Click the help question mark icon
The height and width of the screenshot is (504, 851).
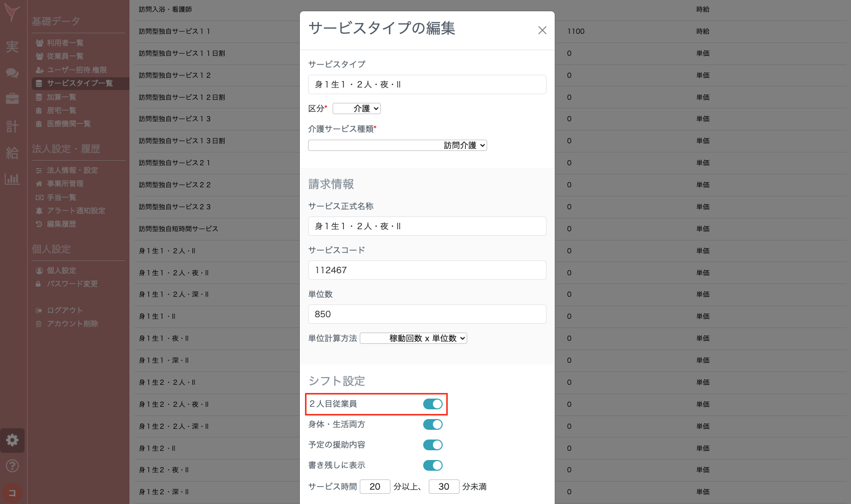pos(12,466)
